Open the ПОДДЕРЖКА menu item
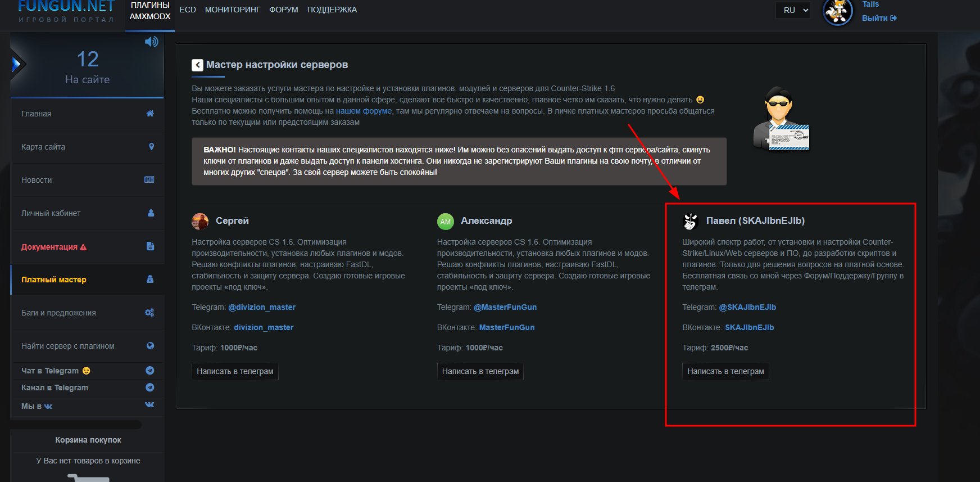 (x=332, y=10)
